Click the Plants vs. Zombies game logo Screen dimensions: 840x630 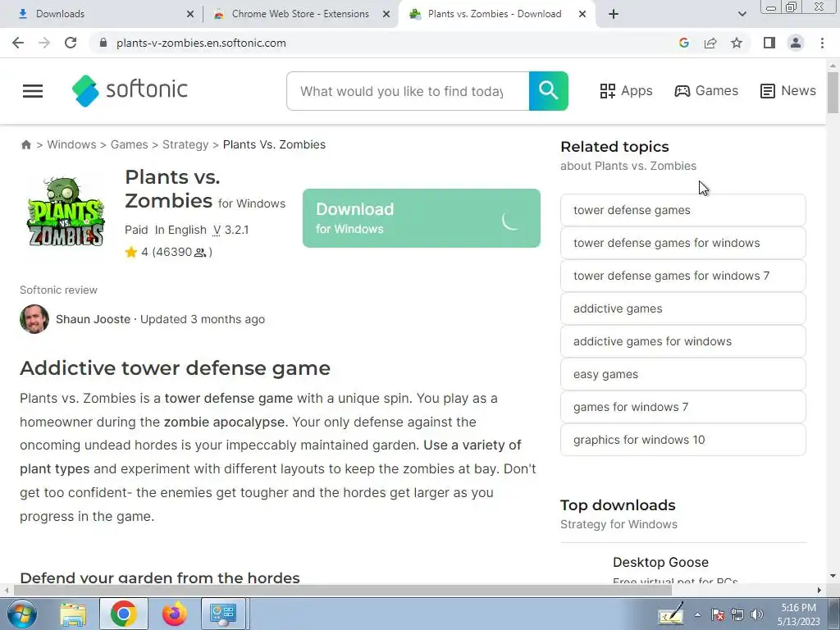click(66, 211)
